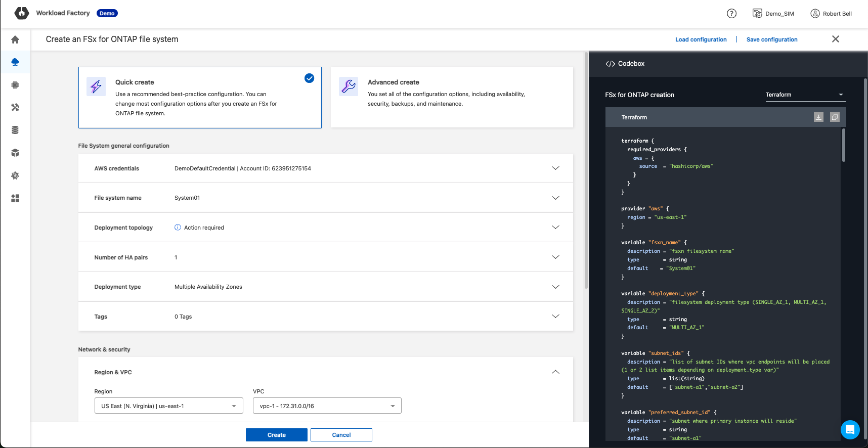The width and height of the screenshot is (868, 448).
Task: Open Robert Bell user menu
Action: pyautogui.click(x=831, y=14)
